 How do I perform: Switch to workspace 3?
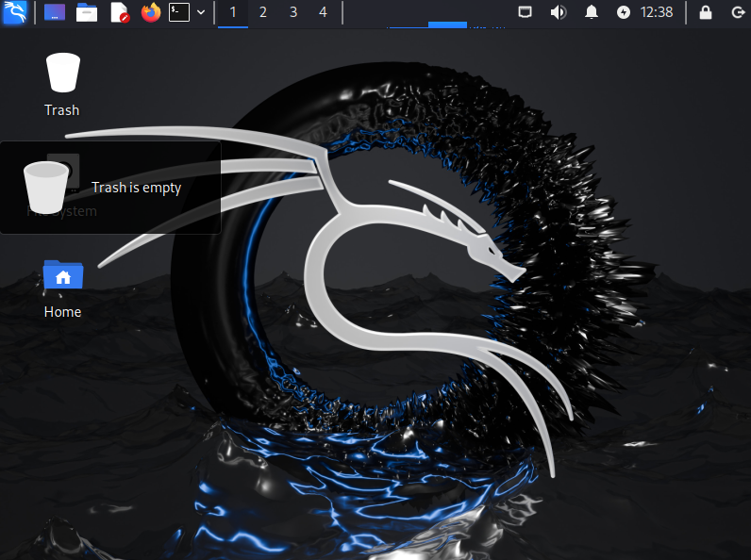point(293,12)
